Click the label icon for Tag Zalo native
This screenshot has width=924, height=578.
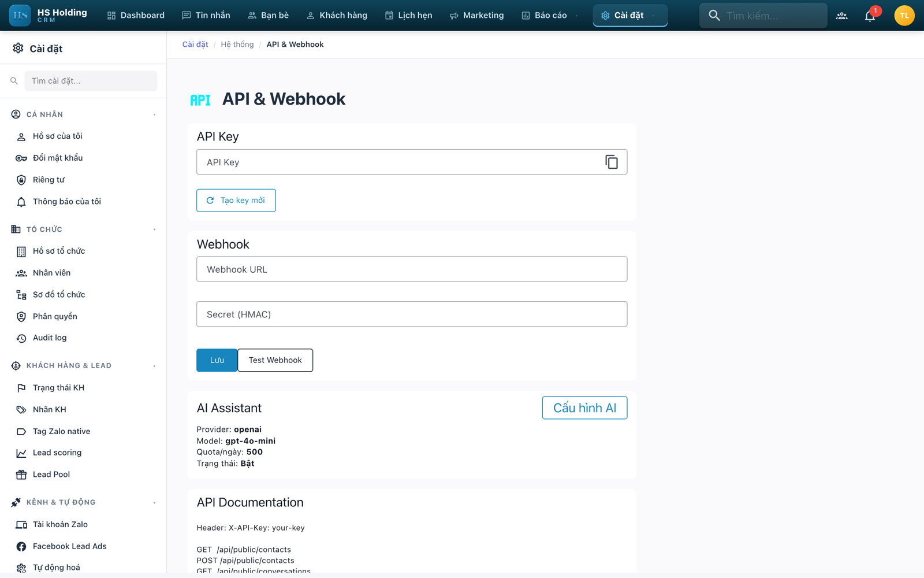pyautogui.click(x=21, y=432)
